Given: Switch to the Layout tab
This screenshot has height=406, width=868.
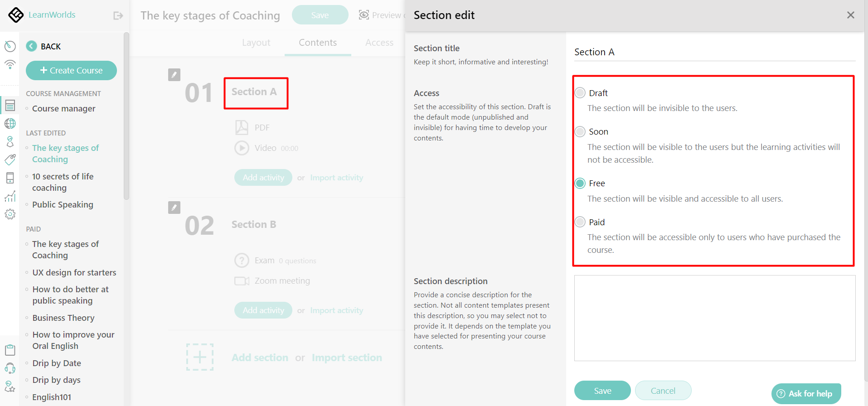Looking at the screenshot, I should click(x=256, y=42).
